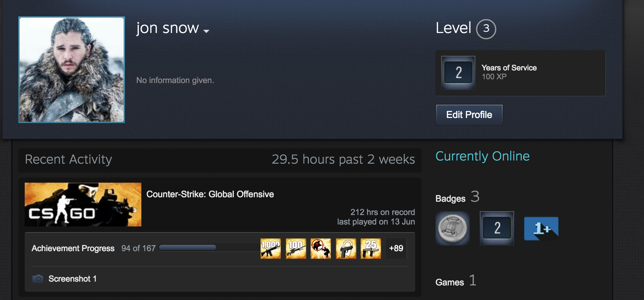
Task: Click the camera icon beside Screenshot 1
Action: [38, 279]
